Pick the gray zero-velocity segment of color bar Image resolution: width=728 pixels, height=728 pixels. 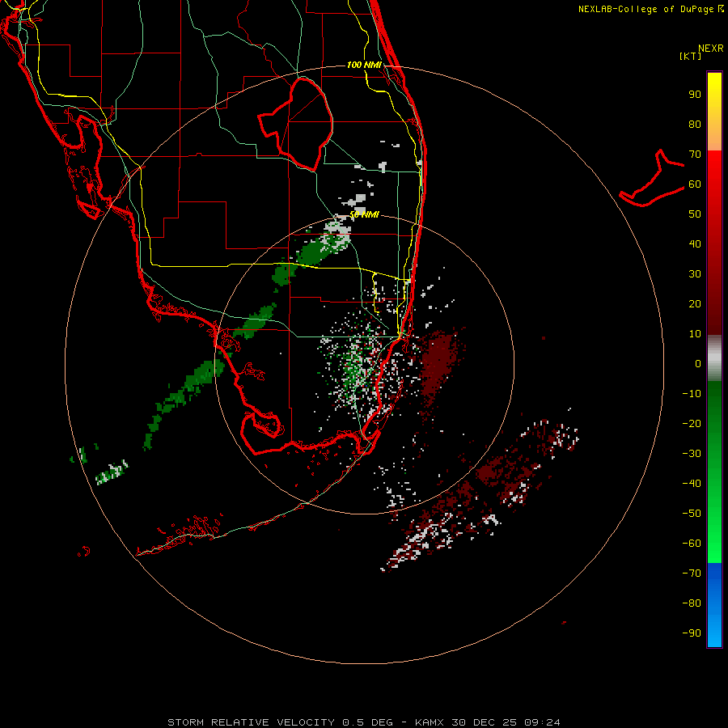click(714, 358)
